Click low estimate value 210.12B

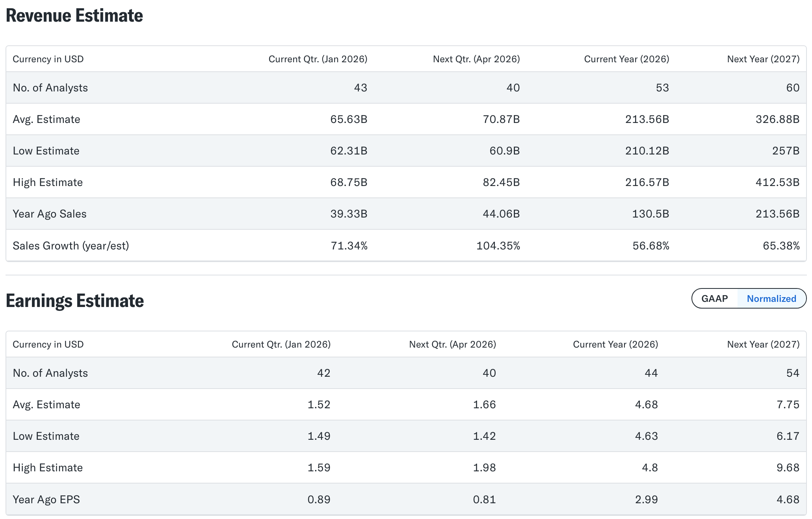click(647, 151)
